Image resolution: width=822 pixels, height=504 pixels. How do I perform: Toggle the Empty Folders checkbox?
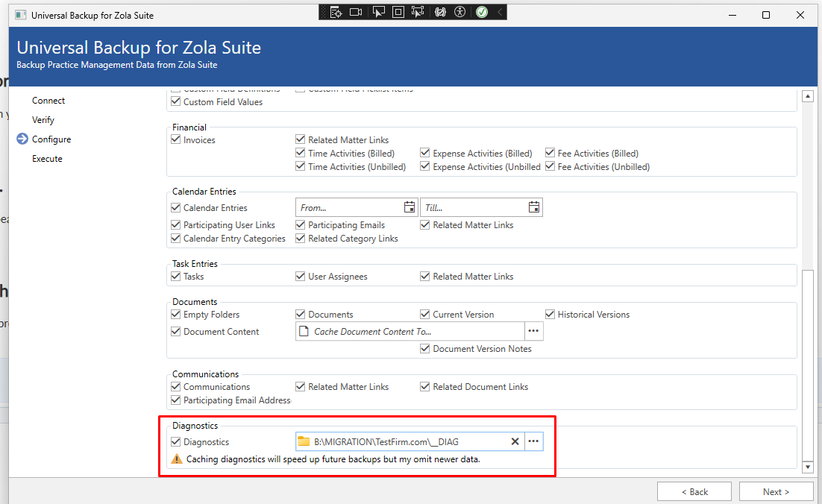pyautogui.click(x=176, y=315)
